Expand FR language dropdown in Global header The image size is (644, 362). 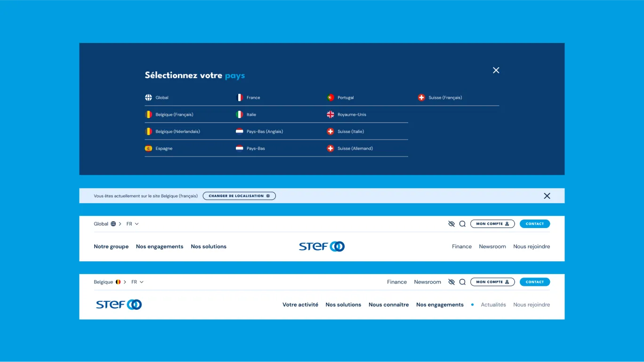(x=133, y=224)
